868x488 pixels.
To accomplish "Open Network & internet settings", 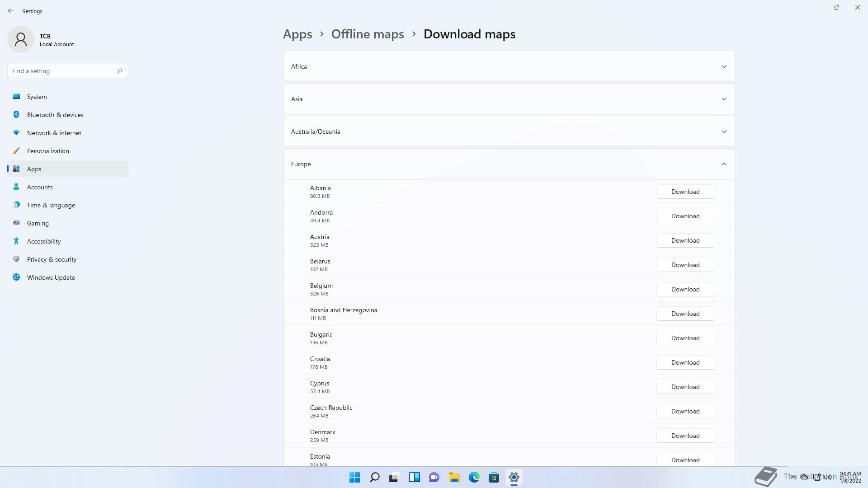I will tap(54, 133).
